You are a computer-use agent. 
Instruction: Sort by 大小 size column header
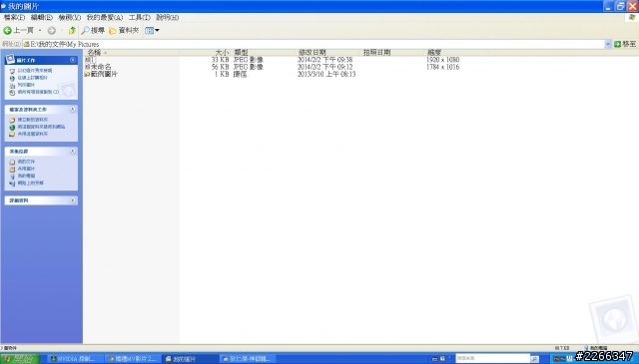(205, 53)
